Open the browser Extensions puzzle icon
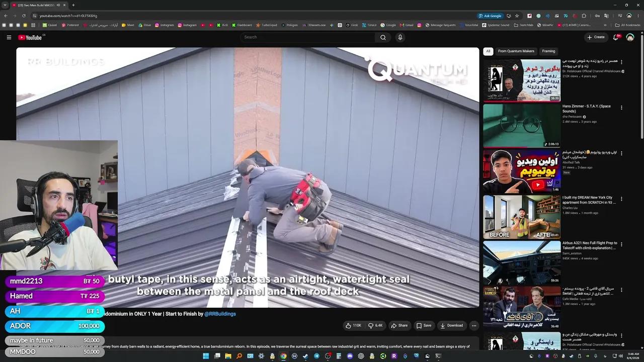The width and height of the screenshot is (644, 362). 584,16
